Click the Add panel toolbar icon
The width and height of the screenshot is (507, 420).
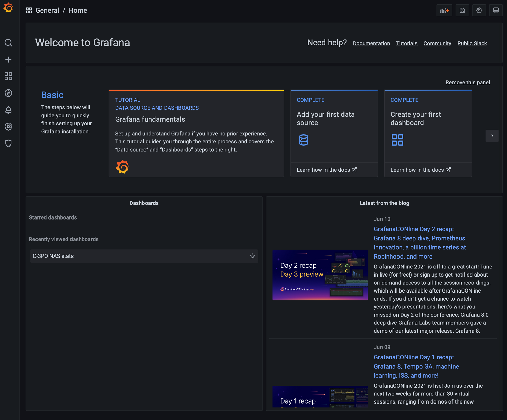(444, 10)
